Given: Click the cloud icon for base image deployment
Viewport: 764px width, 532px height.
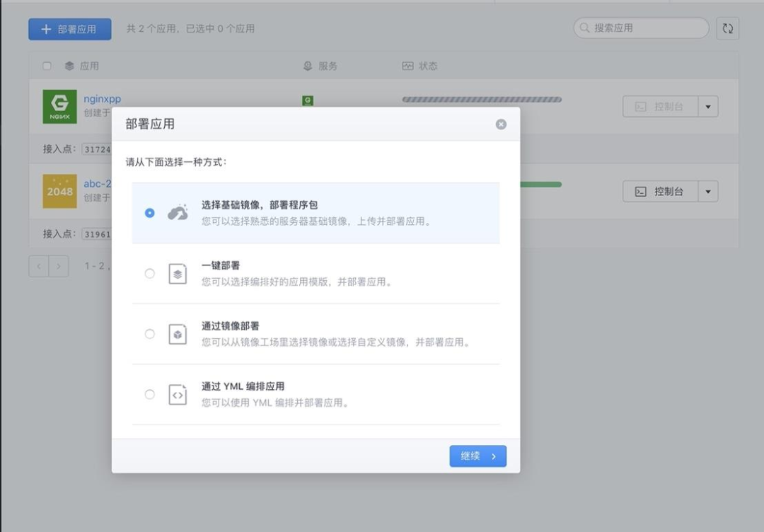Looking at the screenshot, I should 178,213.
